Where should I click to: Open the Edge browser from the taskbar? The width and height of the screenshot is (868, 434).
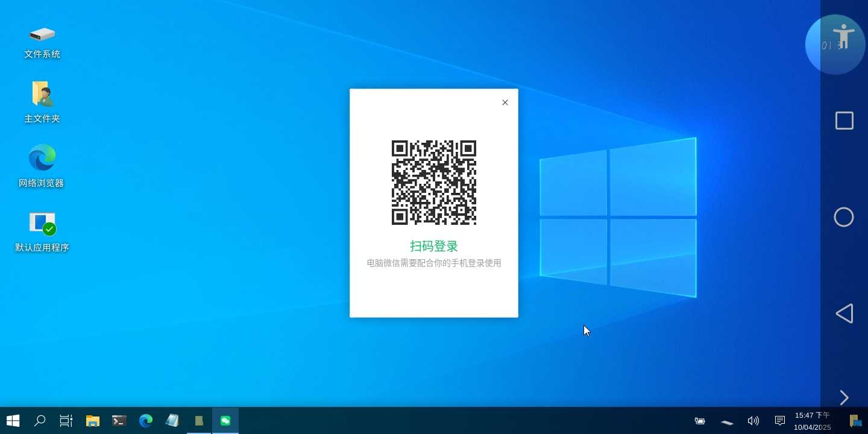pos(146,421)
